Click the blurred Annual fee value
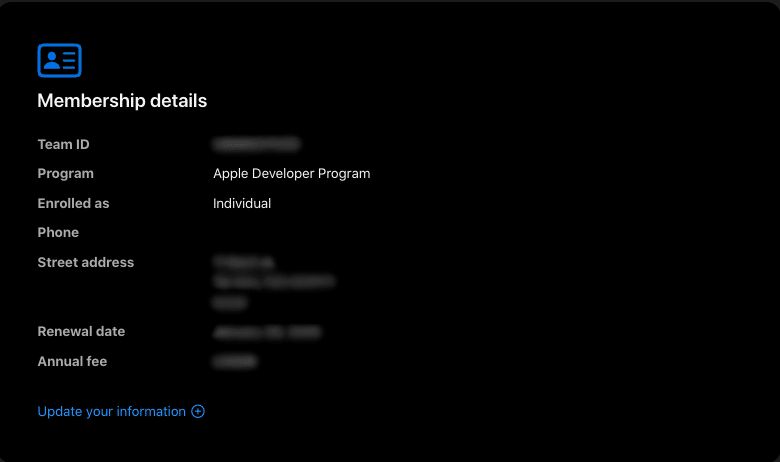The image size is (780, 462). (234, 362)
